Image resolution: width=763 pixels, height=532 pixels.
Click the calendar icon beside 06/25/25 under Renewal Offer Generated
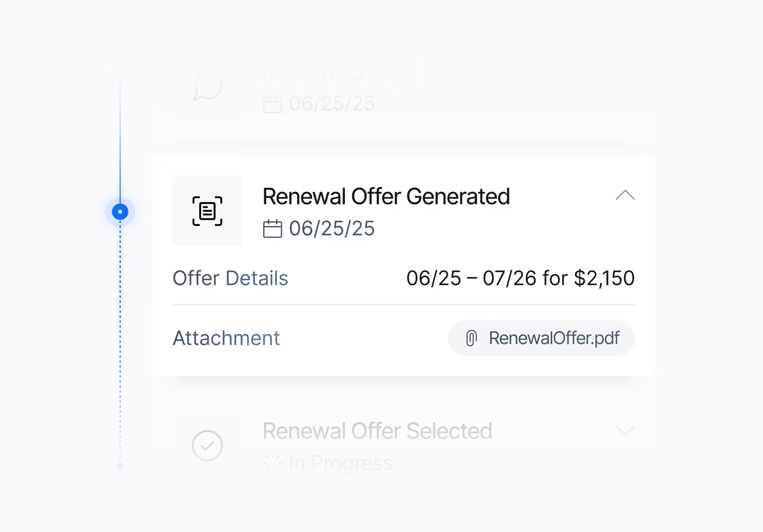(272, 228)
